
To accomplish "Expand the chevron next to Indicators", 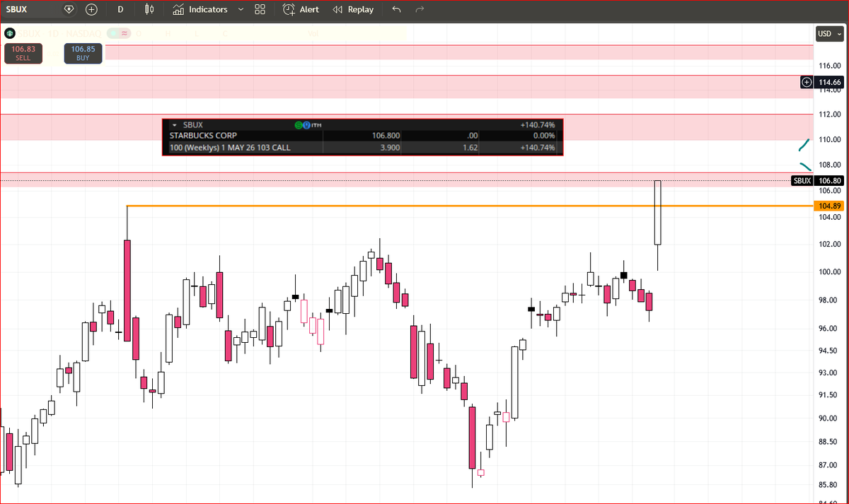I will point(241,10).
